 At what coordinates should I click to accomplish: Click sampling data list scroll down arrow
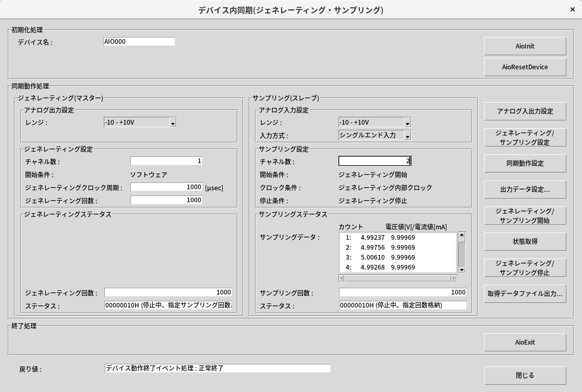click(462, 269)
